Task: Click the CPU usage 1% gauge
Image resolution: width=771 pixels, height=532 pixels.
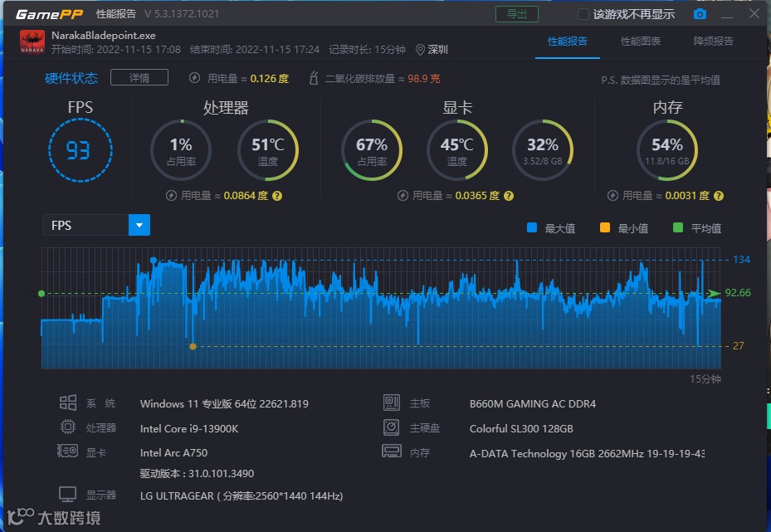Action: [x=181, y=150]
